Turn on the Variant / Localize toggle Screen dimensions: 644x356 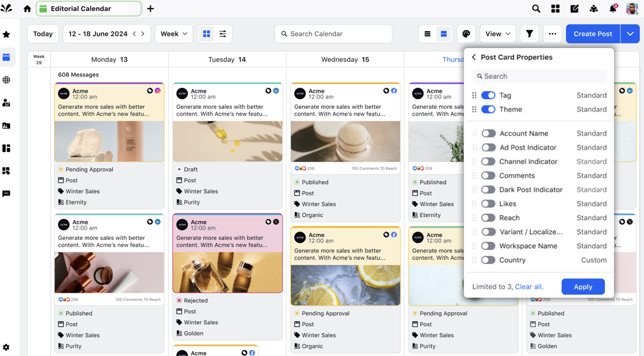pyautogui.click(x=488, y=232)
